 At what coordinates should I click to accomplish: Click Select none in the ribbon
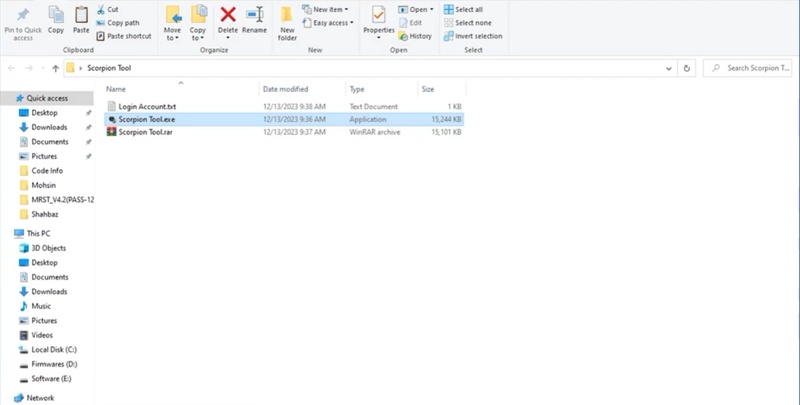468,23
